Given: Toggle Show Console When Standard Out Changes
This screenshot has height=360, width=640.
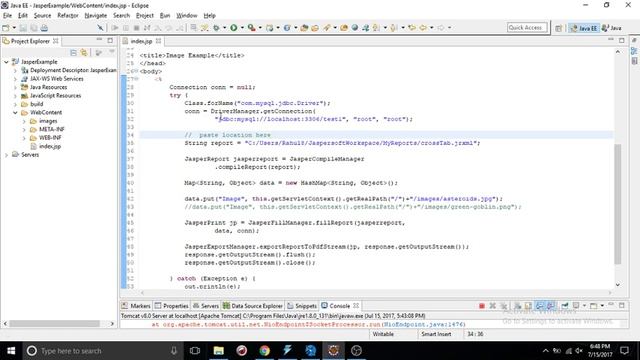Looking at the screenshot, I should click(x=540, y=306).
